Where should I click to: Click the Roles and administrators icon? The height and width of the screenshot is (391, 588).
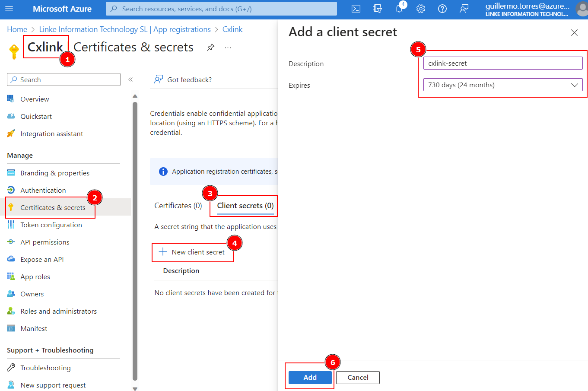pos(11,311)
